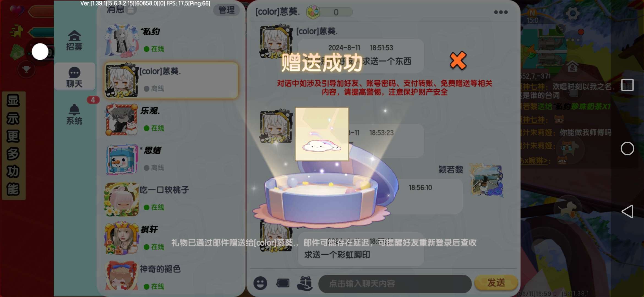Tap the Android home circle button
This screenshot has height=297, width=644.
pos(627,148)
